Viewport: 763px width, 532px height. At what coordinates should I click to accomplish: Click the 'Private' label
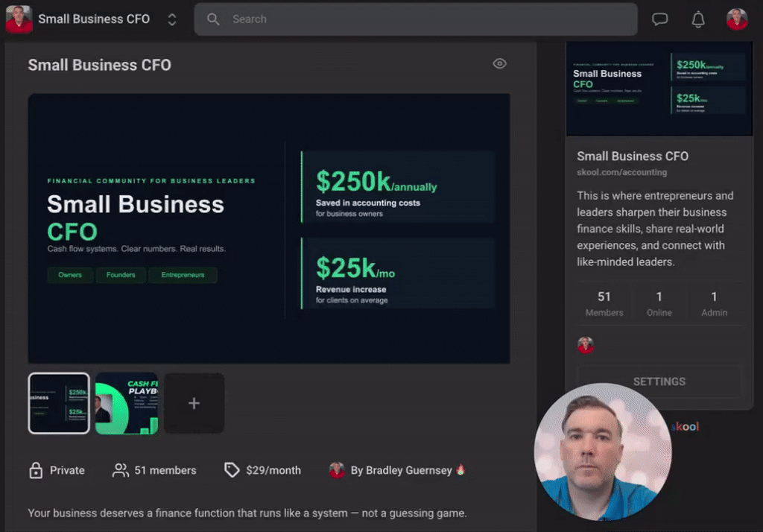[67, 470]
